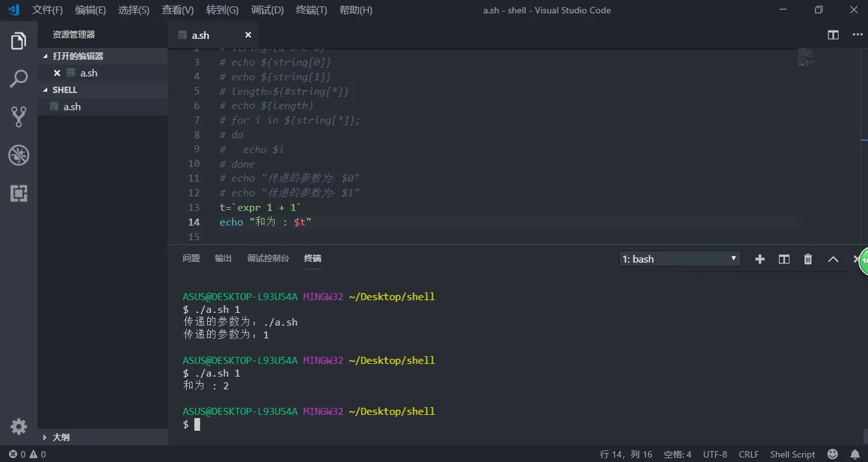868x462 pixels.
Task: Focus the terminal input cursor
Action: (x=197, y=424)
